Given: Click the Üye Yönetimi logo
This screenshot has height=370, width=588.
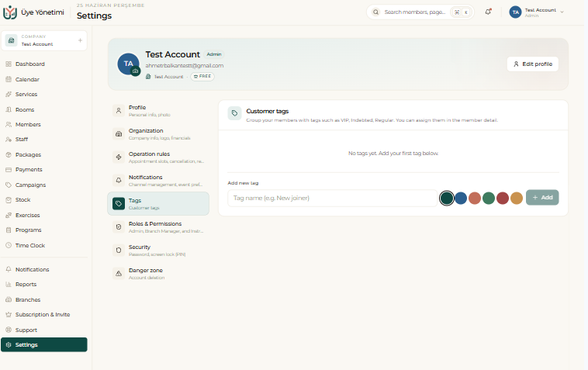Looking at the screenshot, I should tap(10, 12).
